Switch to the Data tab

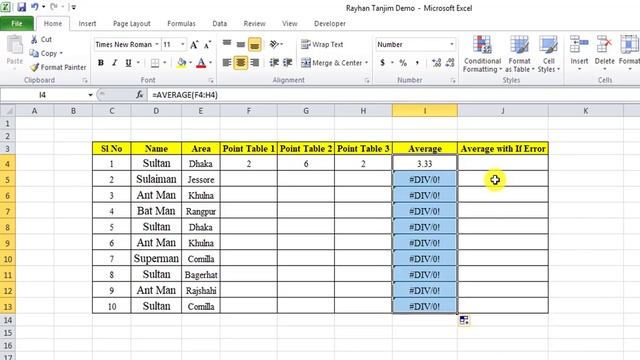[x=220, y=24]
